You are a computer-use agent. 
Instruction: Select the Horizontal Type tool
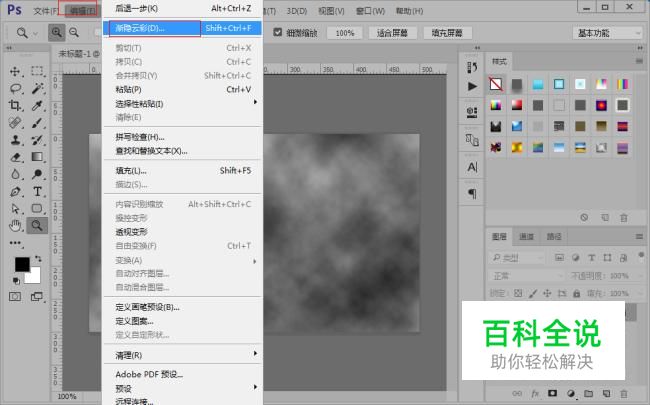(37, 192)
